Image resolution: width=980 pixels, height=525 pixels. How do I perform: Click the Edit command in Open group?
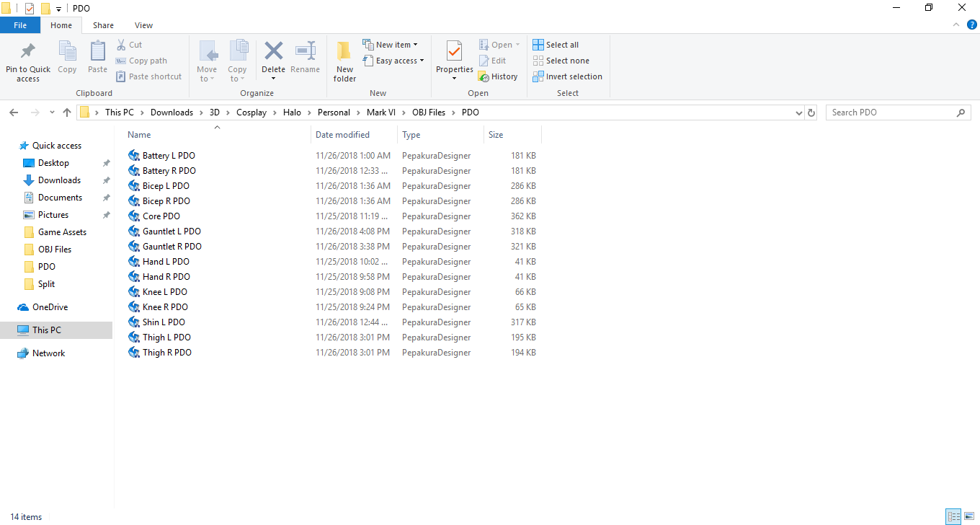[492, 61]
